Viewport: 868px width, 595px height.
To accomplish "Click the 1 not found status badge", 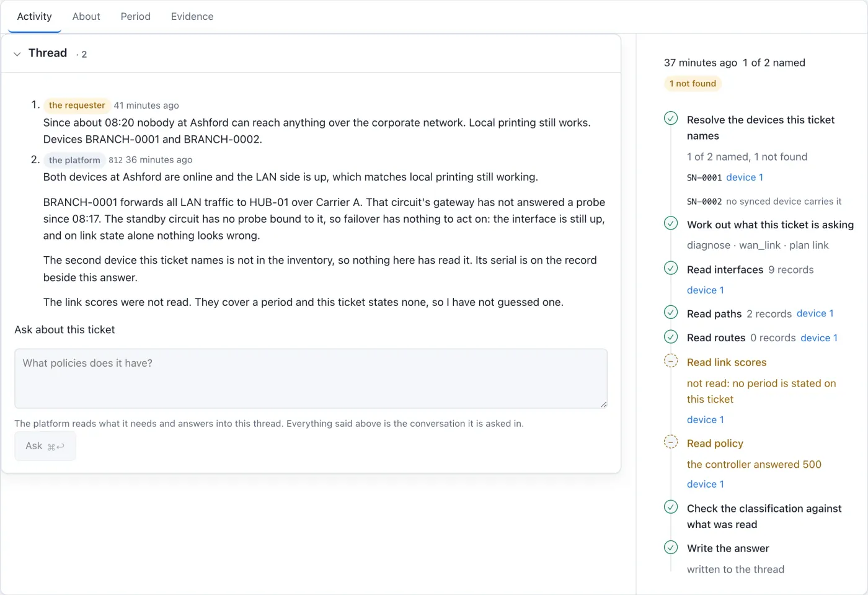I will pos(693,84).
